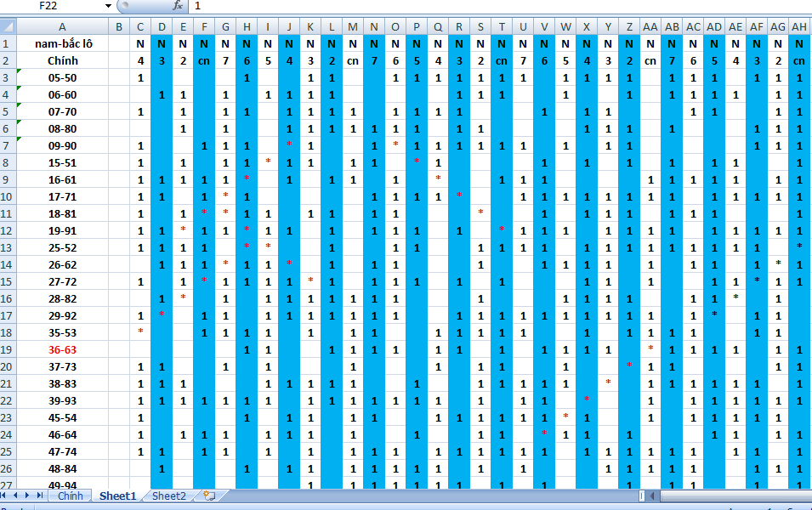Click next sheet navigation arrow
This screenshot has width=812, height=510.
click(28, 496)
